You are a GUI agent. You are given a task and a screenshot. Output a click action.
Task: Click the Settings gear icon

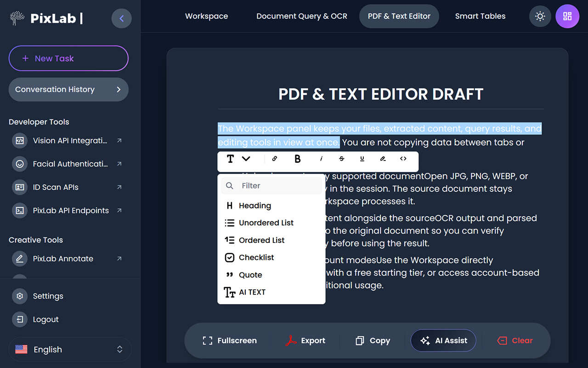pyautogui.click(x=20, y=296)
